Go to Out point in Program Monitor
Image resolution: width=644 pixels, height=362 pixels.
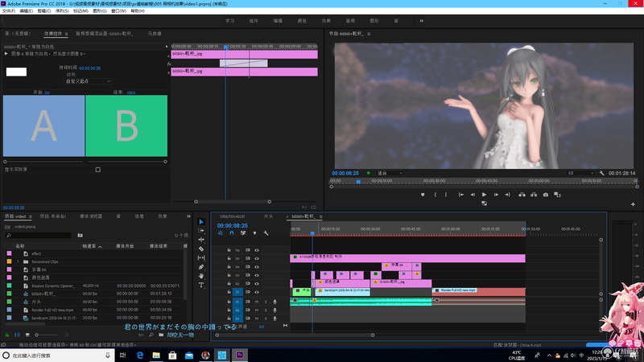point(508,195)
